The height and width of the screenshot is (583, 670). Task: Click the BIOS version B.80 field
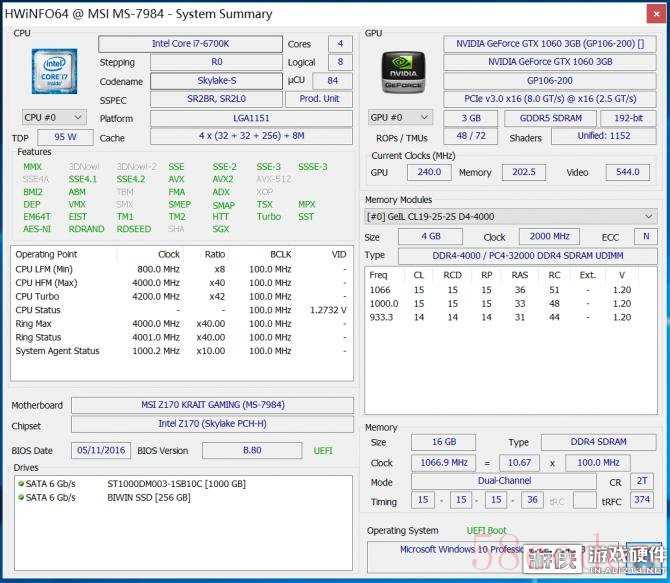pos(252,450)
